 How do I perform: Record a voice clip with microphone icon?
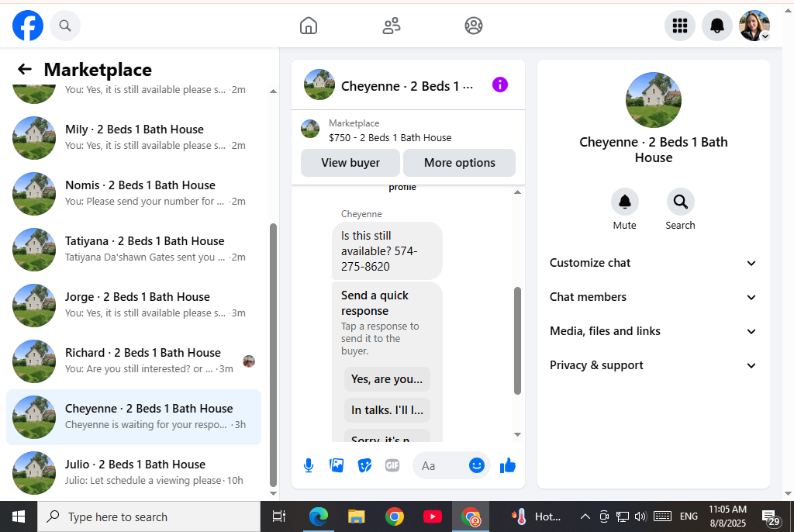point(309,465)
